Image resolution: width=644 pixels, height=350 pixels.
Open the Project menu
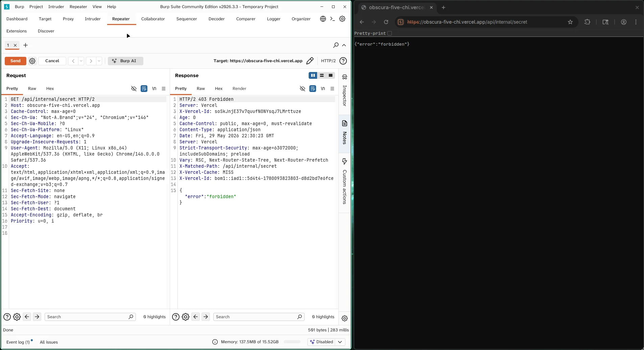(x=36, y=7)
